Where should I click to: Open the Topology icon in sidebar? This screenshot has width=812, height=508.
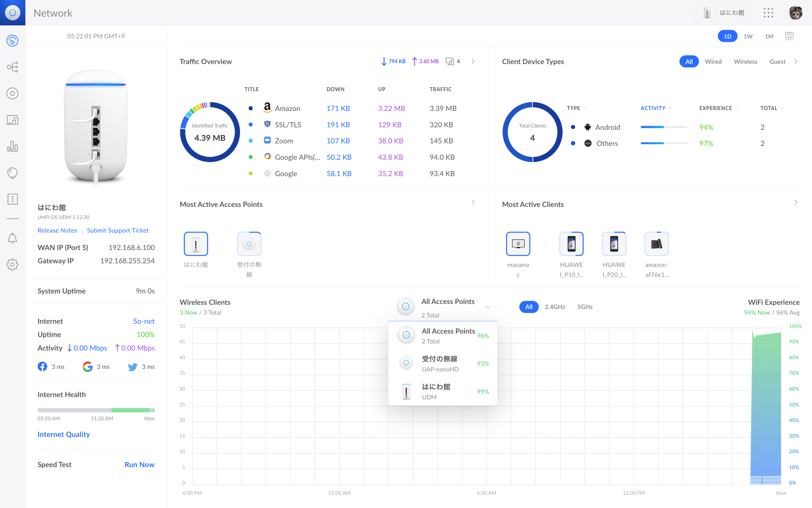coord(12,67)
